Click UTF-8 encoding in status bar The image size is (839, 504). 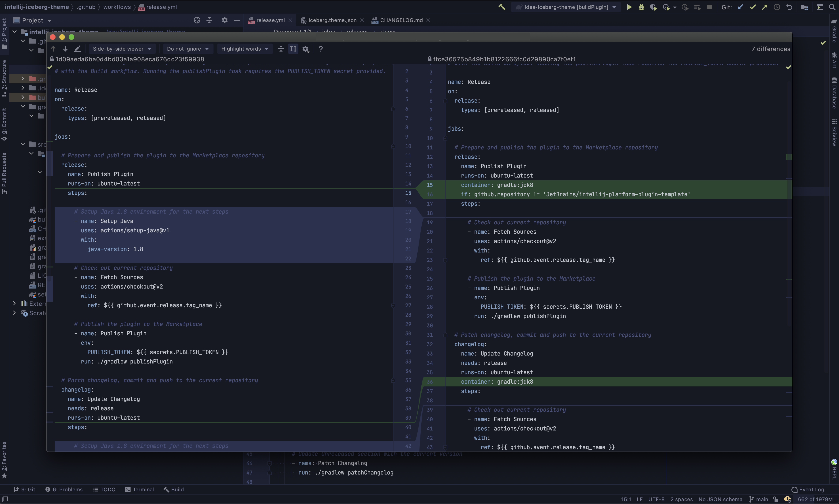pos(656,499)
